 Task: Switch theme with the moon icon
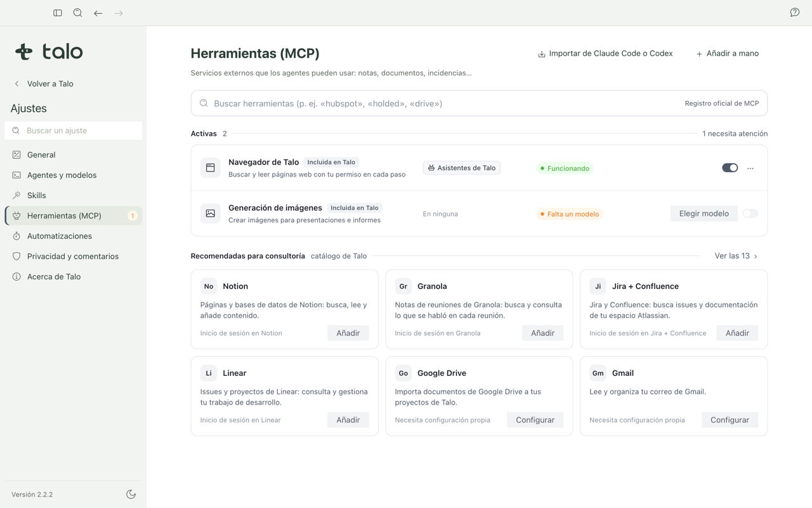click(131, 494)
